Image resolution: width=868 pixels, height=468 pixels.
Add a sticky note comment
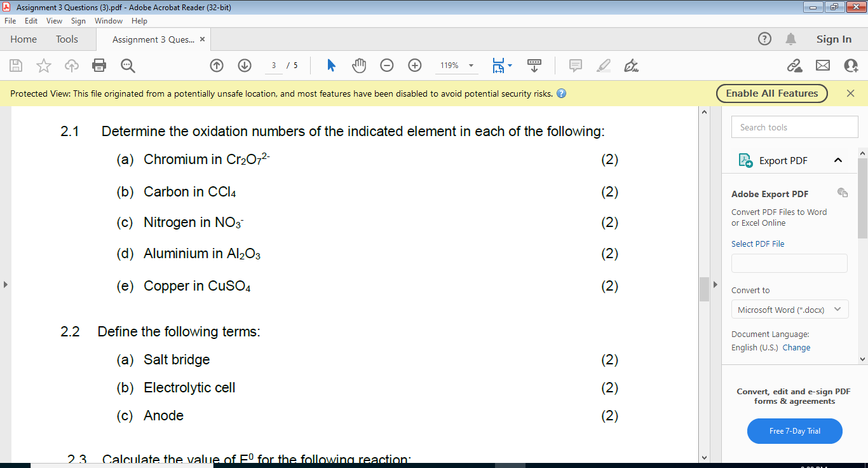click(x=576, y=65)
